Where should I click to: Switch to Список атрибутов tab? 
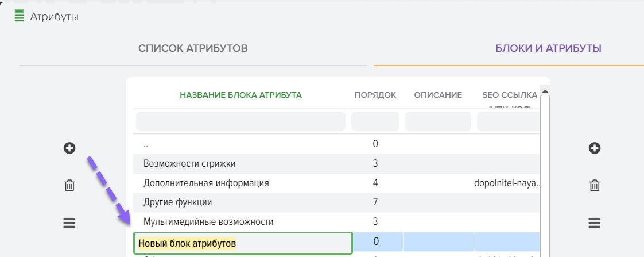(193, 48)
